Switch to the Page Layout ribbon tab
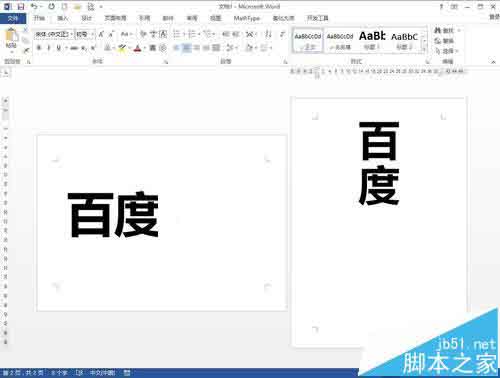This screenshot has width=500, height=378. (x=115, y=18)
